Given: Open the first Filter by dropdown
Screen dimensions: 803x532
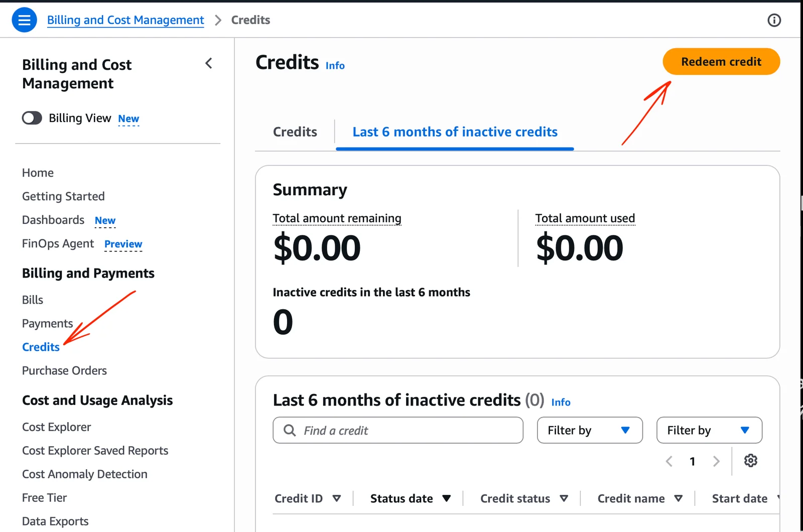Looking at the screenshot, I should [590, 430].
